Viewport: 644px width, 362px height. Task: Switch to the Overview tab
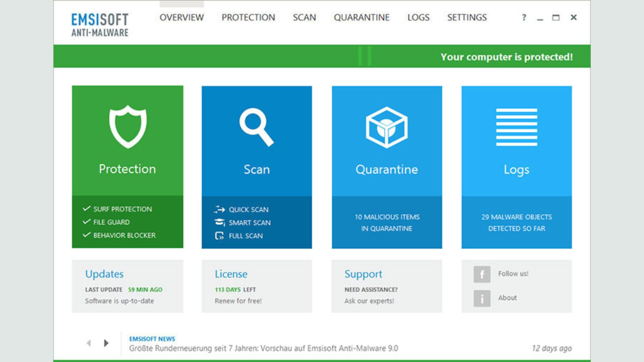(x=181, y=17)
